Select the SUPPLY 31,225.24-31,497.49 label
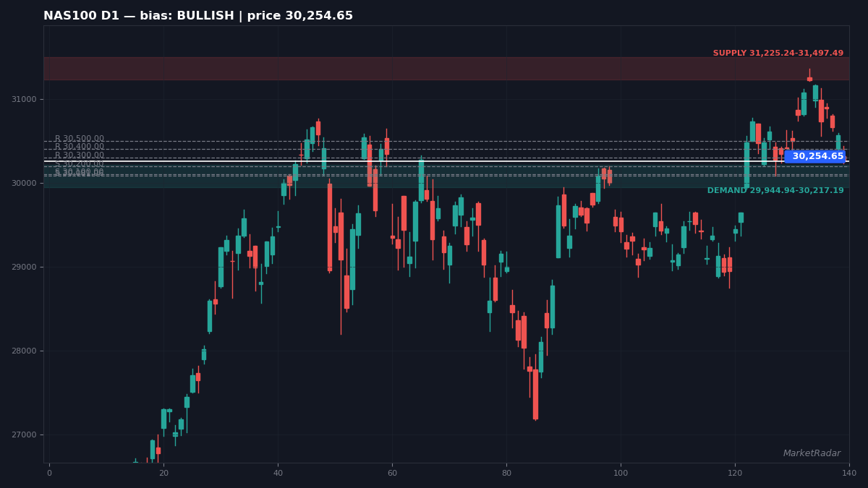 [x=778, y=53]
